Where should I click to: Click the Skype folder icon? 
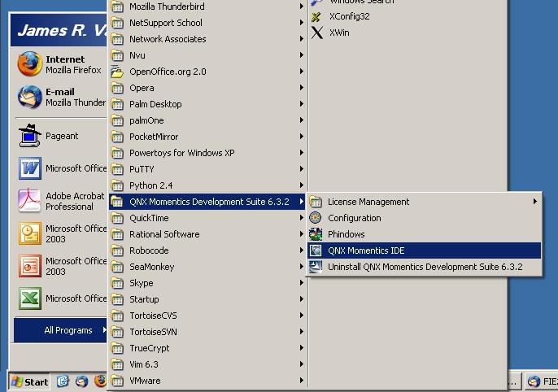[x=117, y=283]
